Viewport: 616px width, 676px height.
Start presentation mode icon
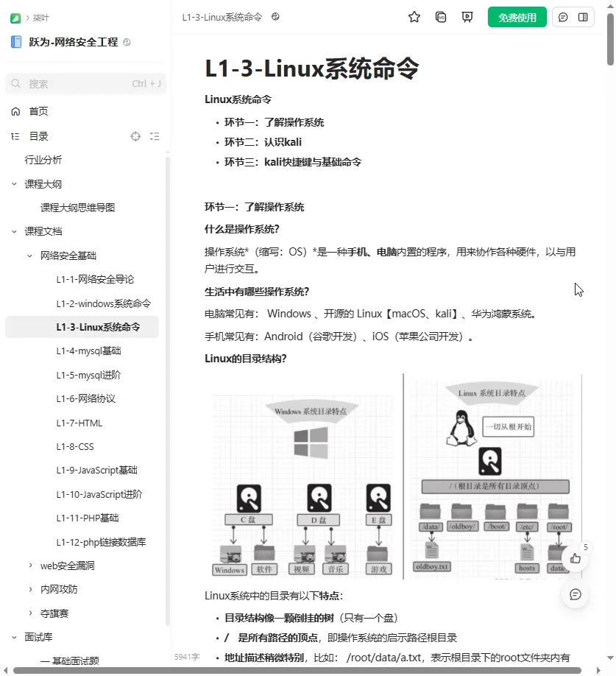pos(467,17)
